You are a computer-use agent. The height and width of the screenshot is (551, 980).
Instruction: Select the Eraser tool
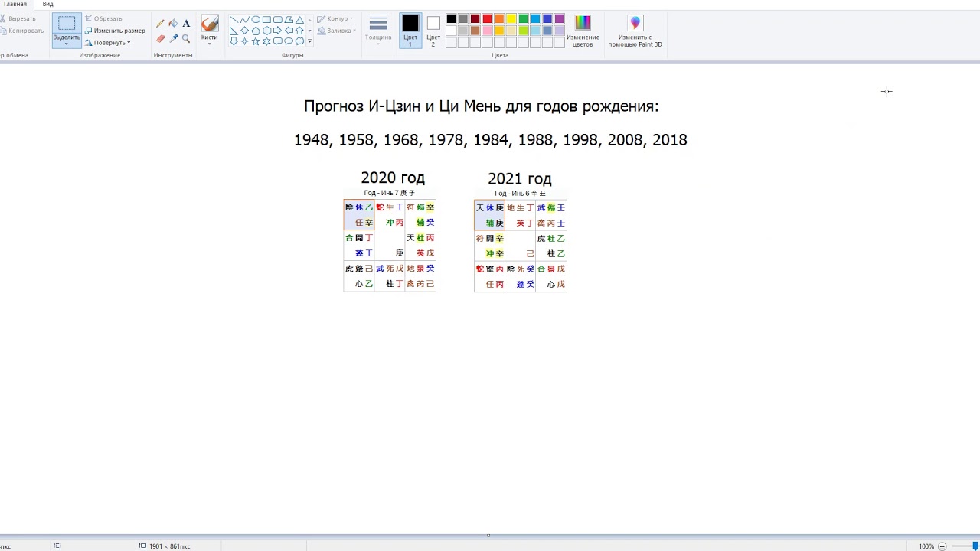coord(160,38)
